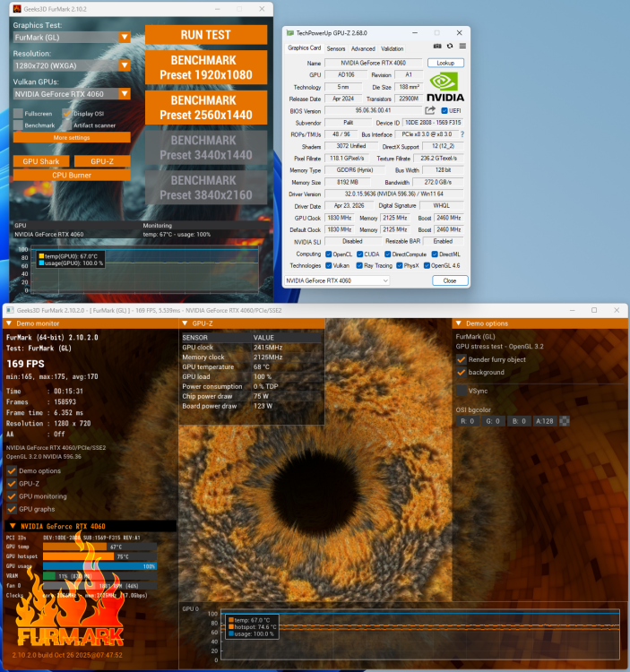Toggle the Display OSI checkbox
The width and height of the screenshot is (630, 672).
[67, 114]
